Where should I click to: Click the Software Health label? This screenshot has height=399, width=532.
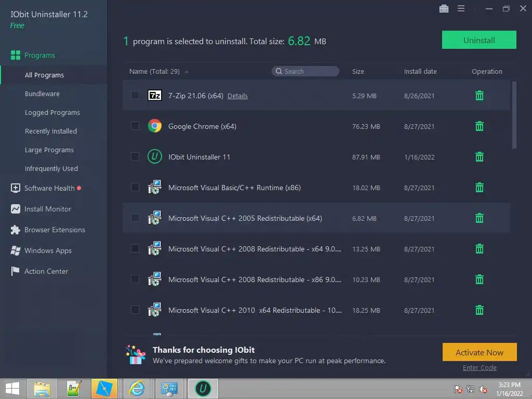tap(49, 188)
